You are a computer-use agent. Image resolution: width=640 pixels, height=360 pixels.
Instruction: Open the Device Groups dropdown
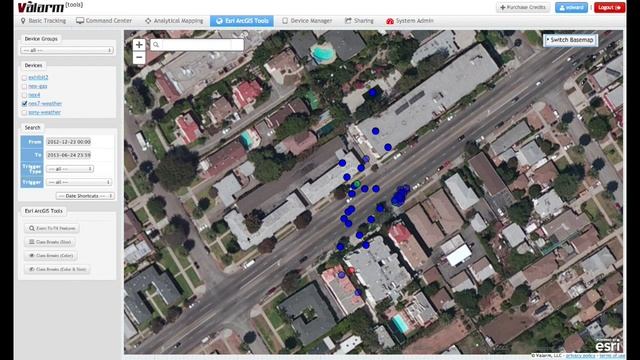(67, 50)
